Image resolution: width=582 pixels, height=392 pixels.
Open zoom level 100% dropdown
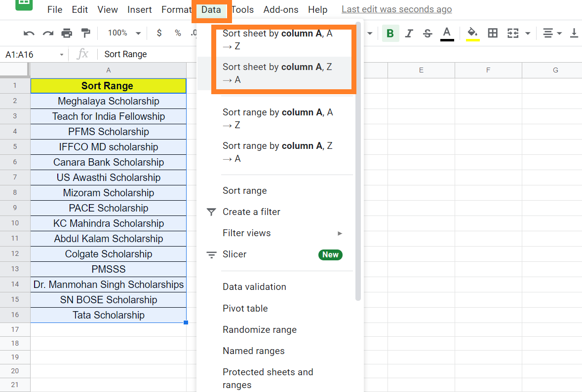point(124,33)
